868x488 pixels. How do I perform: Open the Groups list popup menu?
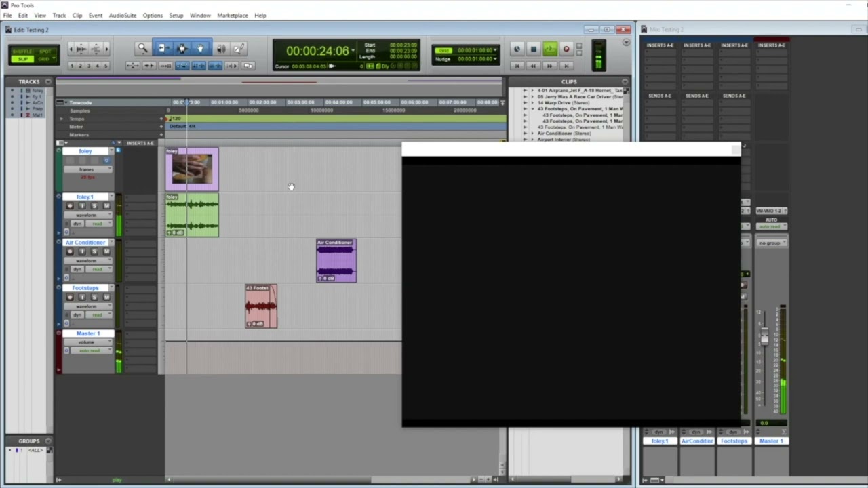[48, 441]
